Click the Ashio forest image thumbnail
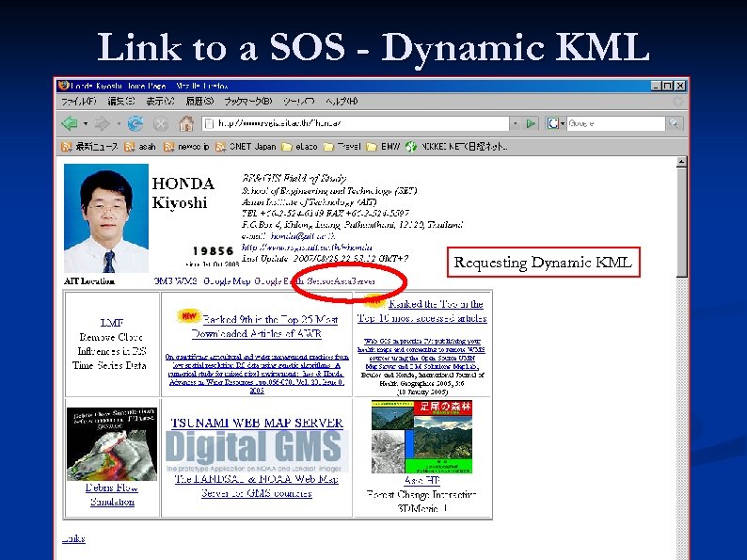Viewport: 747px width, 560px height. pos(421,437)
